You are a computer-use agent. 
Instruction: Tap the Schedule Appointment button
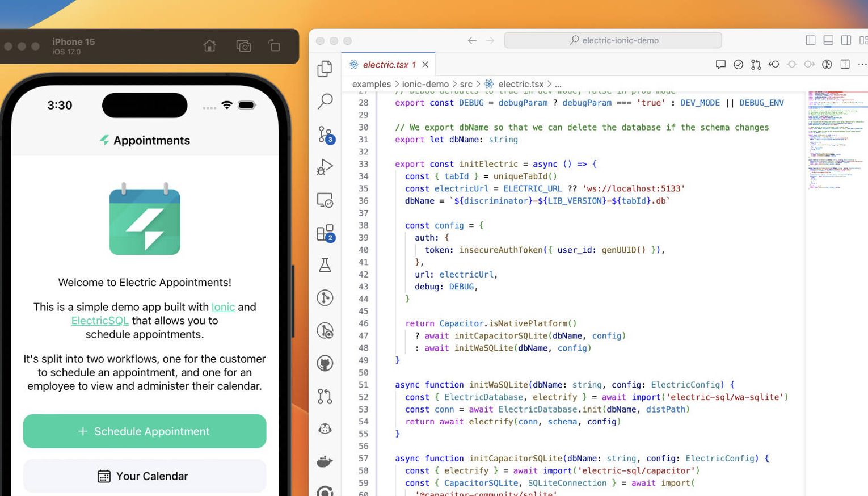pyautogui.click(x=145, y=431)
